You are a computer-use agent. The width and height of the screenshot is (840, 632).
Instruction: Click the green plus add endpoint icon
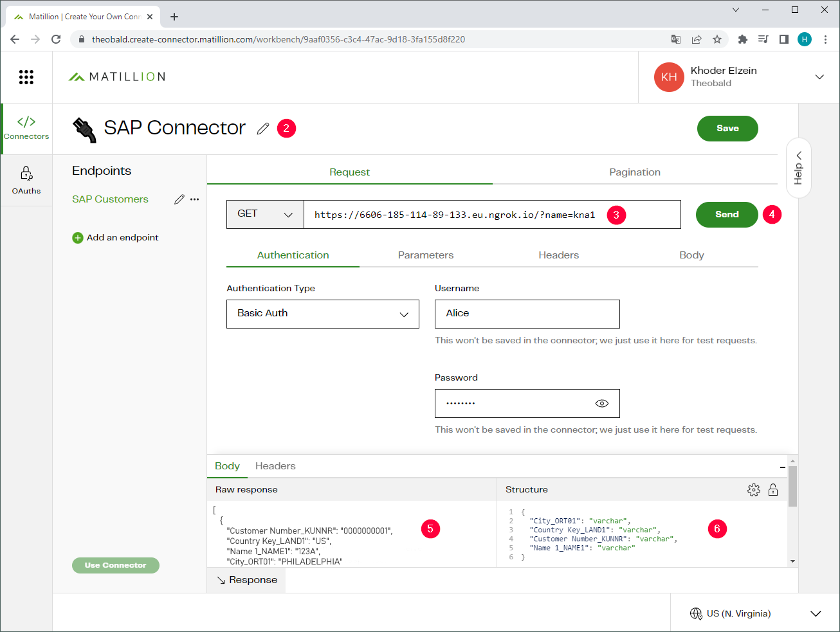click(78, 238)
